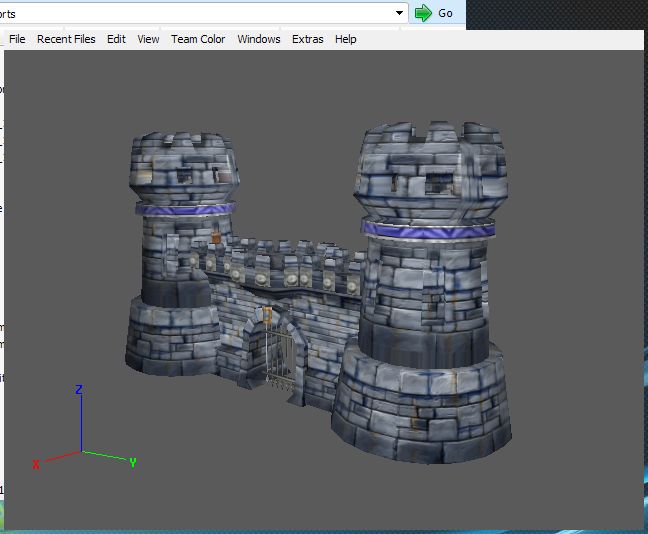Expand the address bar dropdown arrow
648x534 pixels.
point(399,13)
